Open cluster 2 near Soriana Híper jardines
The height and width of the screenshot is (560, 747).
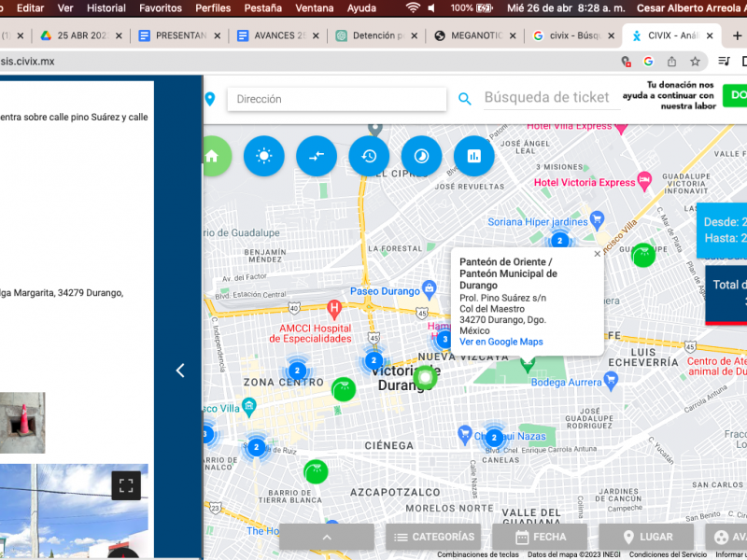click(559, 241)
